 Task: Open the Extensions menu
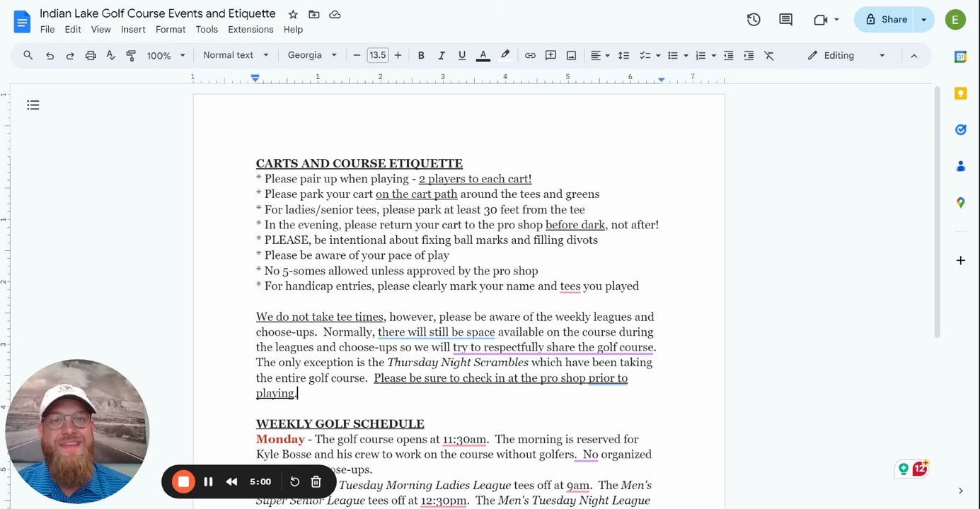pyautogui.click(x=250, y=30)
